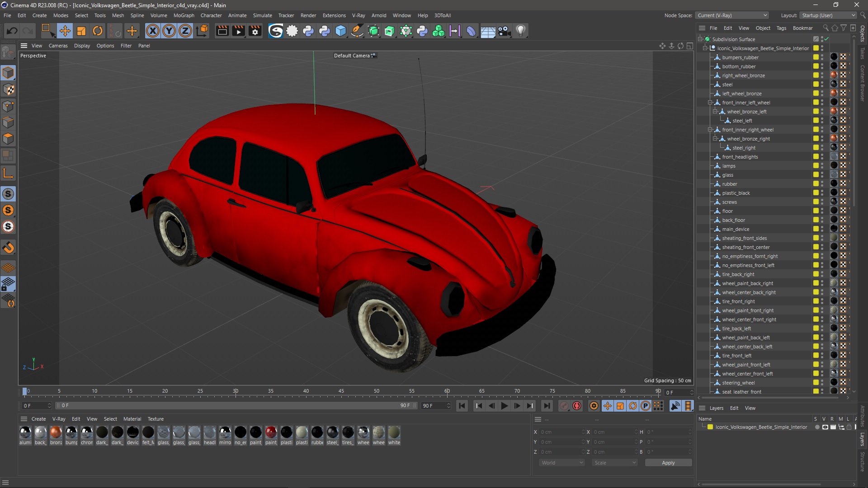The height and width of the screenshot is (488, 868).
Task: Select steering_wheel object row
Action: pos(738,383)
